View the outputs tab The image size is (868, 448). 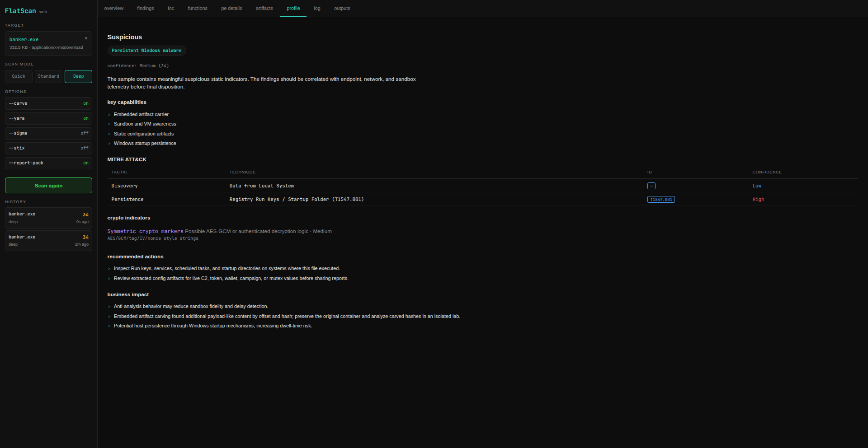click(342, 8)
